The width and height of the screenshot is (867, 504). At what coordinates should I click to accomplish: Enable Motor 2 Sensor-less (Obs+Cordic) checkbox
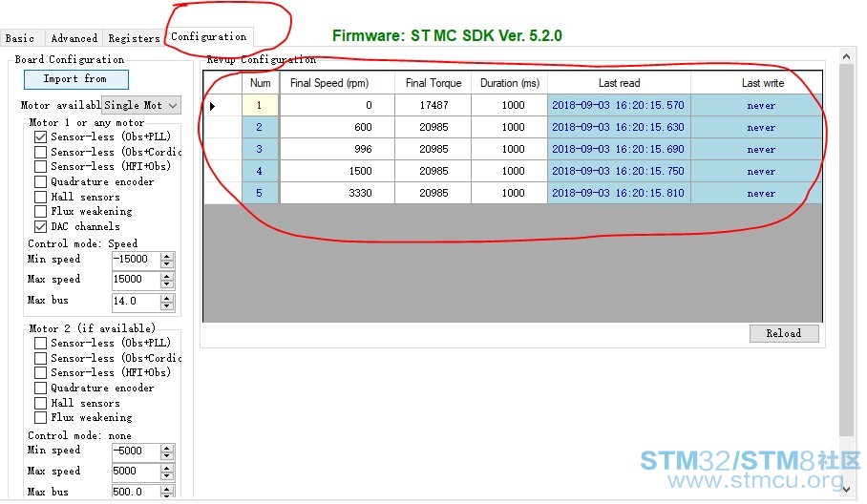40,358
